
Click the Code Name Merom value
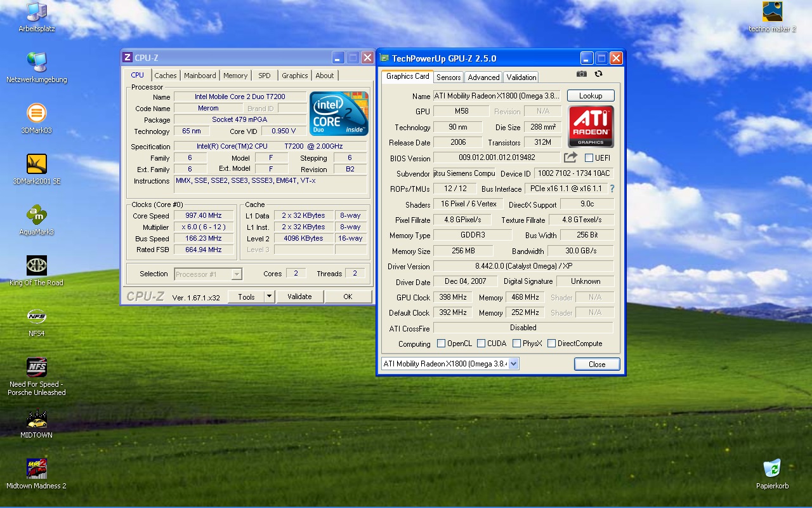pyautogui.click(x=208, y=108)
